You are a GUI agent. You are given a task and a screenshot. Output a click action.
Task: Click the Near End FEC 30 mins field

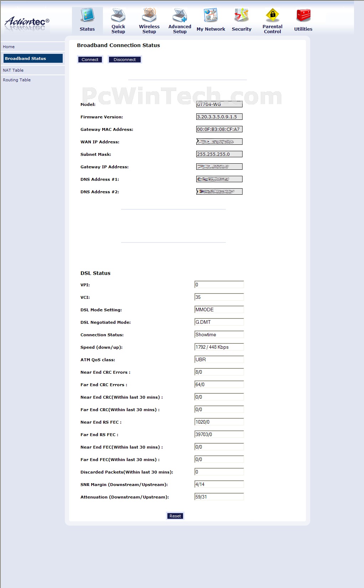coord(219,447)
